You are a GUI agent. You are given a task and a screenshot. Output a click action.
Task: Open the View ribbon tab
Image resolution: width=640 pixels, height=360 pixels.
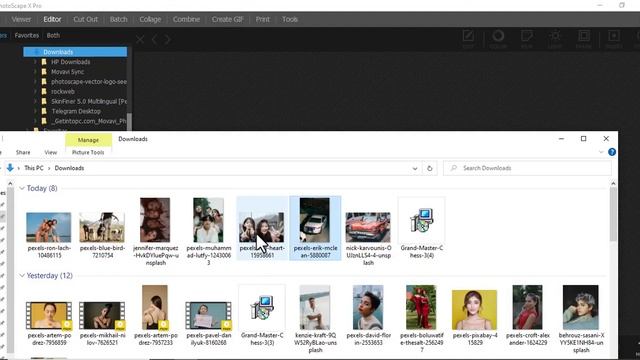(x=51, y=152)
